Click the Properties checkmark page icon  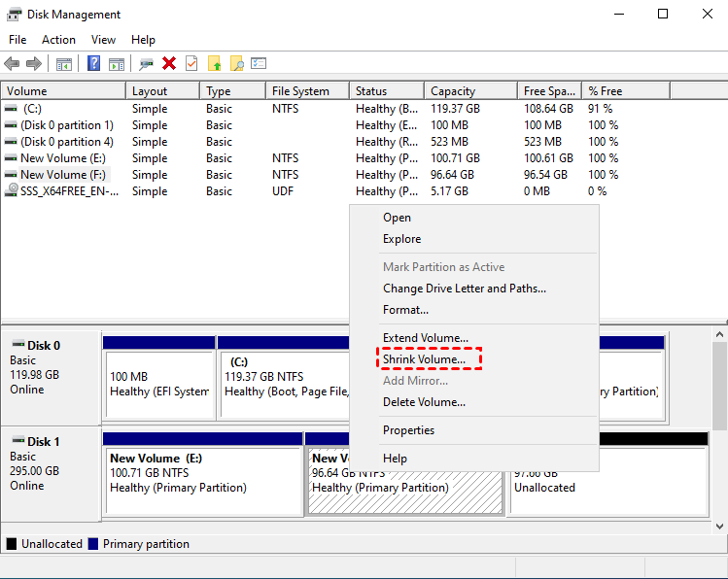click(x=191, y=64)
